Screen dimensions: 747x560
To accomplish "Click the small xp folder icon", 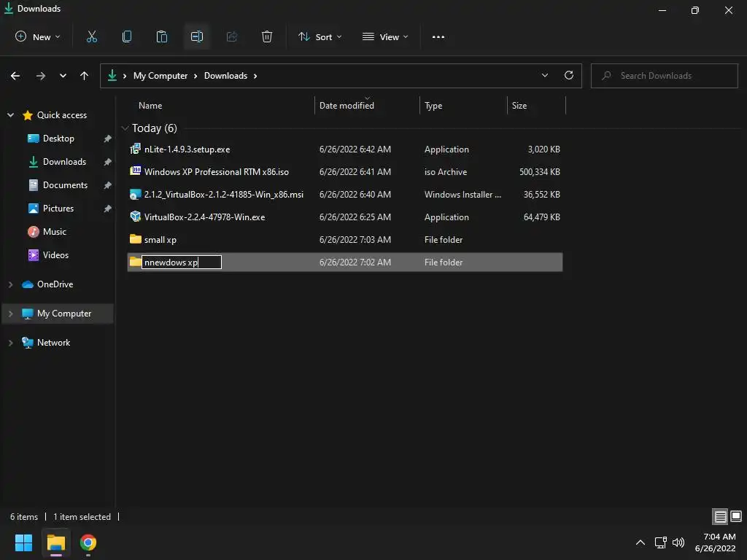I will 135,238.
